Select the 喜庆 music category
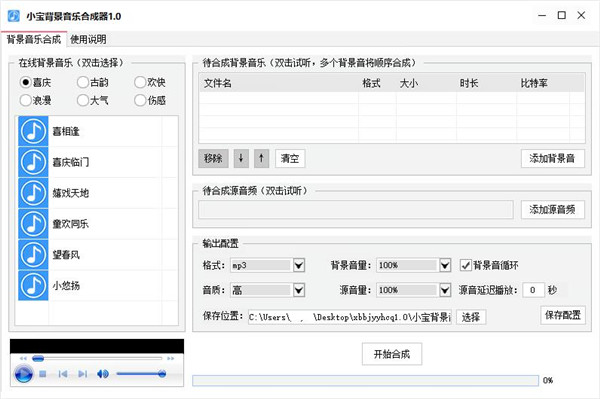This screenshot has height=399, width=600. [35, 82]
